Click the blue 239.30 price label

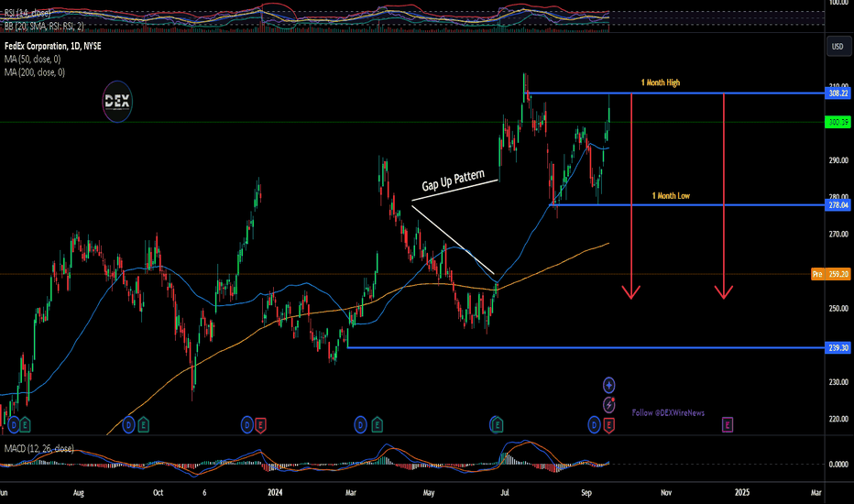pyautogui.click(x=838, y=347)
